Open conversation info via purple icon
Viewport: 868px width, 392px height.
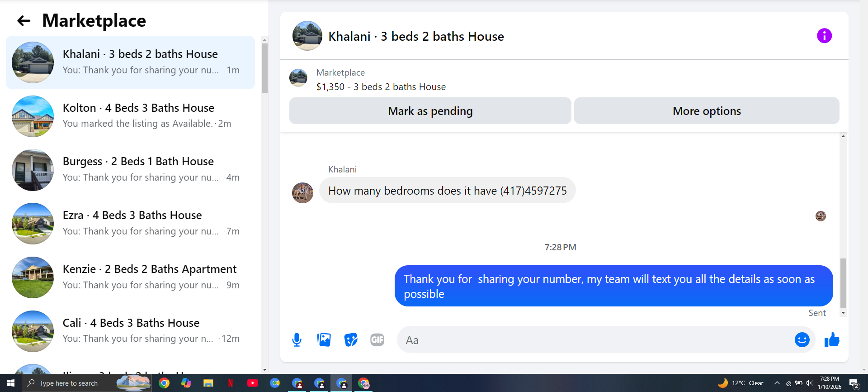(x=824, y=36)
